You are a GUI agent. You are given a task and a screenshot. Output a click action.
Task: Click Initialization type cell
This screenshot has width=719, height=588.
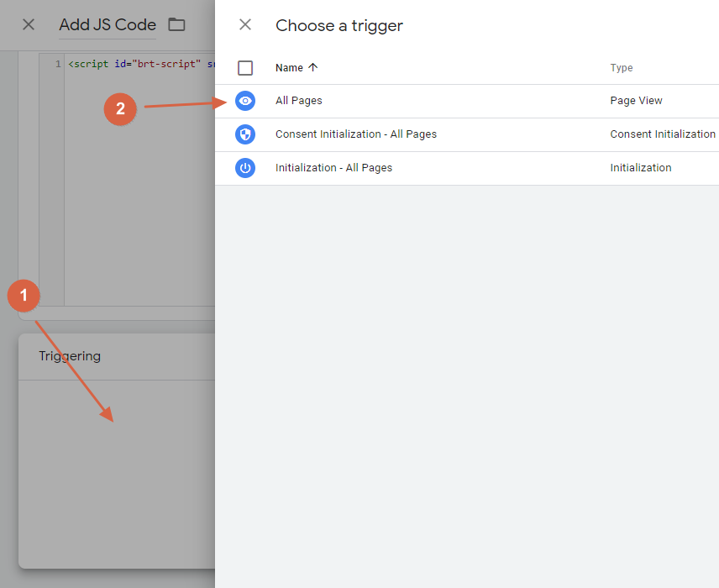[x=641, y=168]
